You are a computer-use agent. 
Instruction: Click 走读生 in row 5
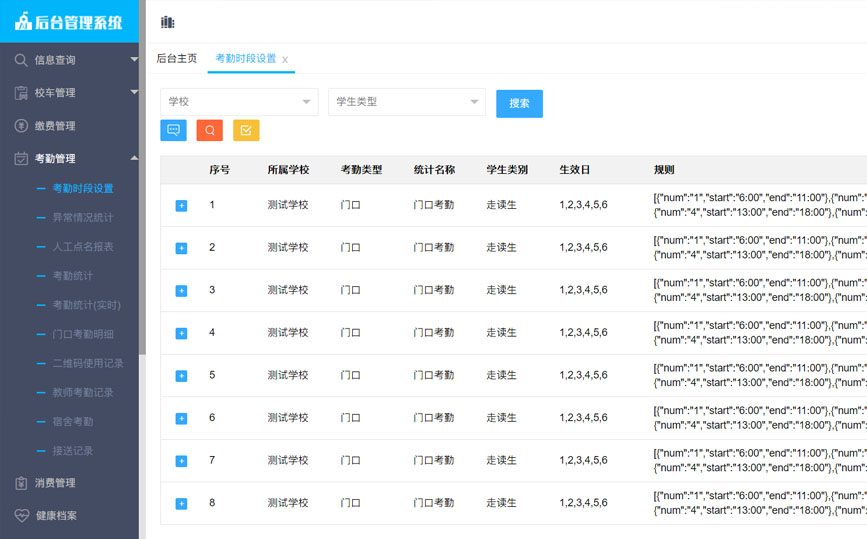point(502,375)
